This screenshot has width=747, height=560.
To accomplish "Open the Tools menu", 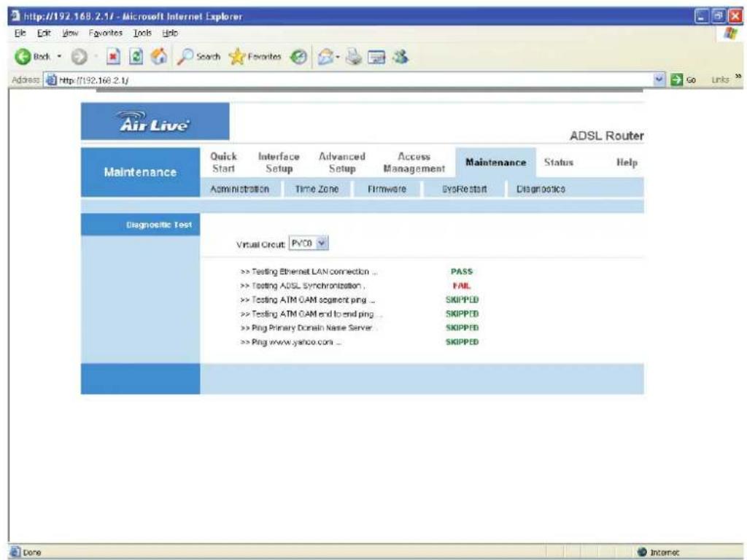I will click(x=142, y=33).
